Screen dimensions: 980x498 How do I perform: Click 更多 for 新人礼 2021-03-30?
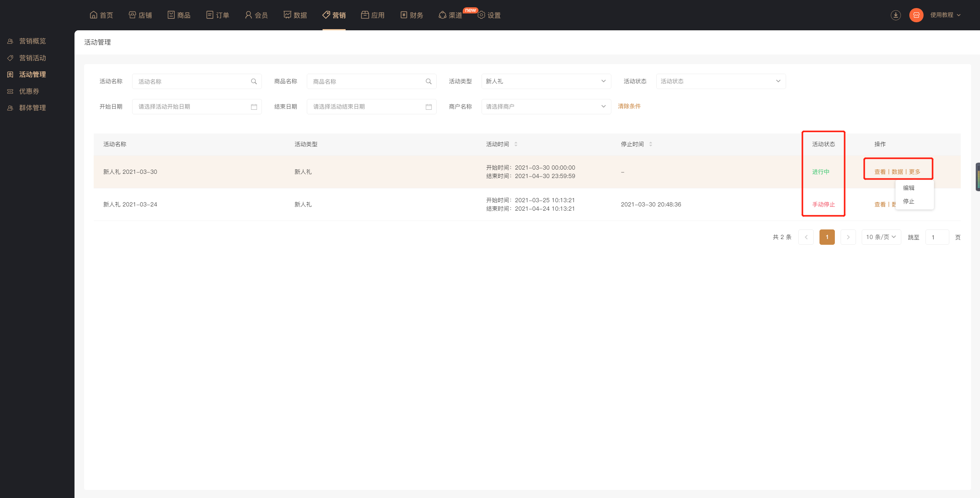tap(915, 172)
